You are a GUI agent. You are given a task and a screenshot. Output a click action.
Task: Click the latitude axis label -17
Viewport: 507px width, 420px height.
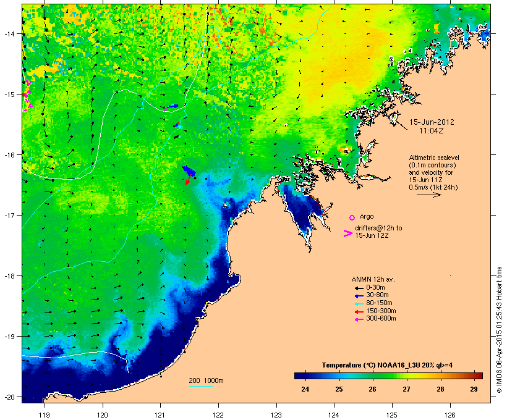click(x=9, y=215)
